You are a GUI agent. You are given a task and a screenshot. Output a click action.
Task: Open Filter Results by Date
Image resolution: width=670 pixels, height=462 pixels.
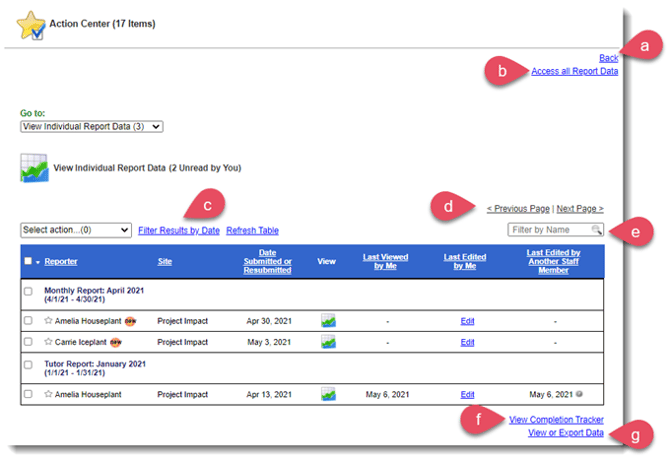(x=178, y=231)
